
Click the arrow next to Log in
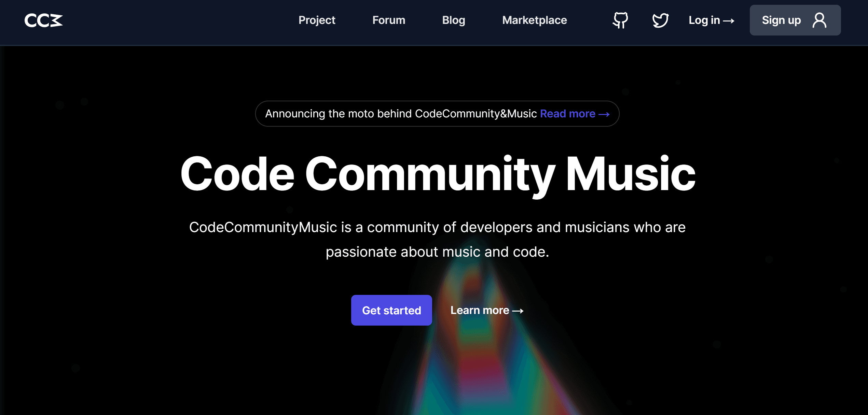[x=729, y=20]
